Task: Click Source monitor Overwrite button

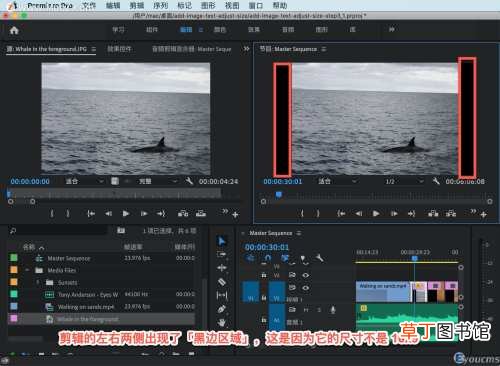Action: (201, 213)
